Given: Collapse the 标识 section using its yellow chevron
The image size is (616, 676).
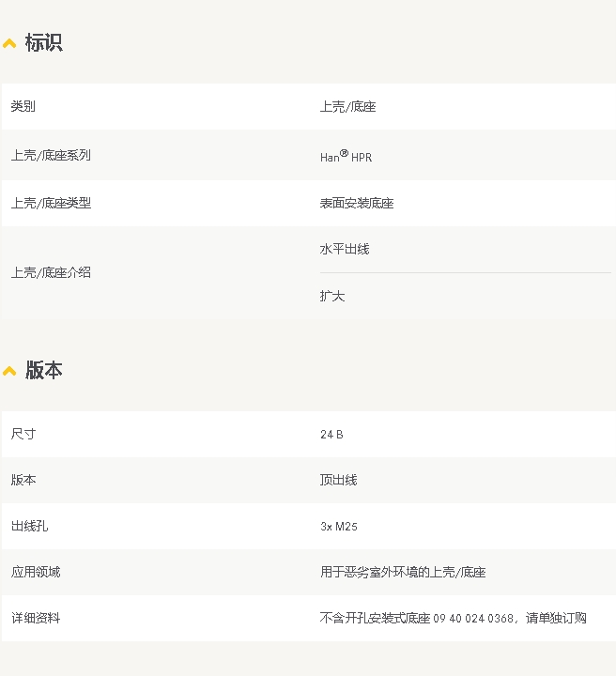Looking at the screenshot, I should point(9,44).
